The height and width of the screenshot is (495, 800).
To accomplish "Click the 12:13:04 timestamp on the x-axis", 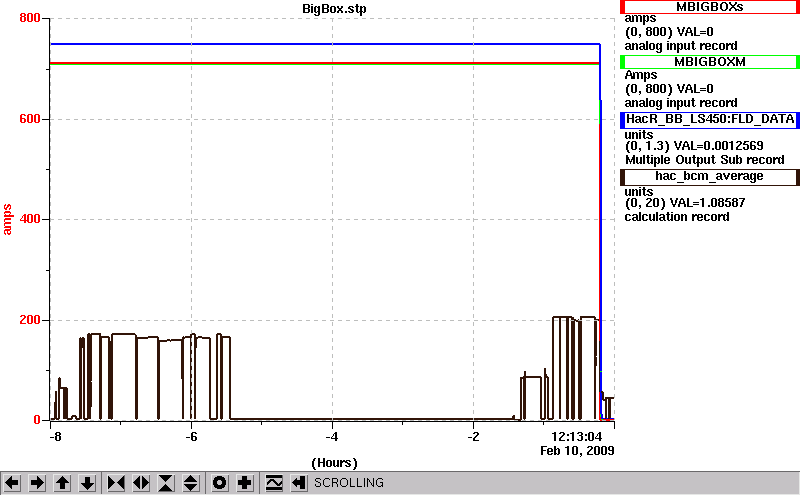I will pyautogui.click(x=577, y=437).
